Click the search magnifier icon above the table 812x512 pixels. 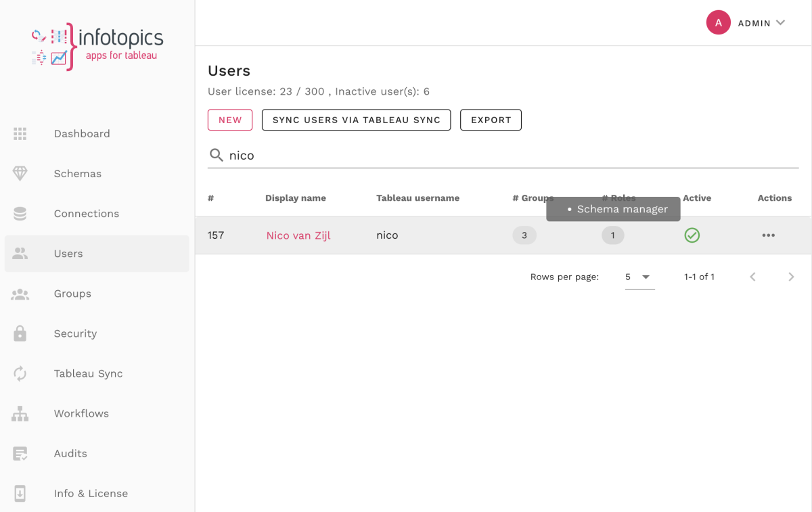(216, 155)
